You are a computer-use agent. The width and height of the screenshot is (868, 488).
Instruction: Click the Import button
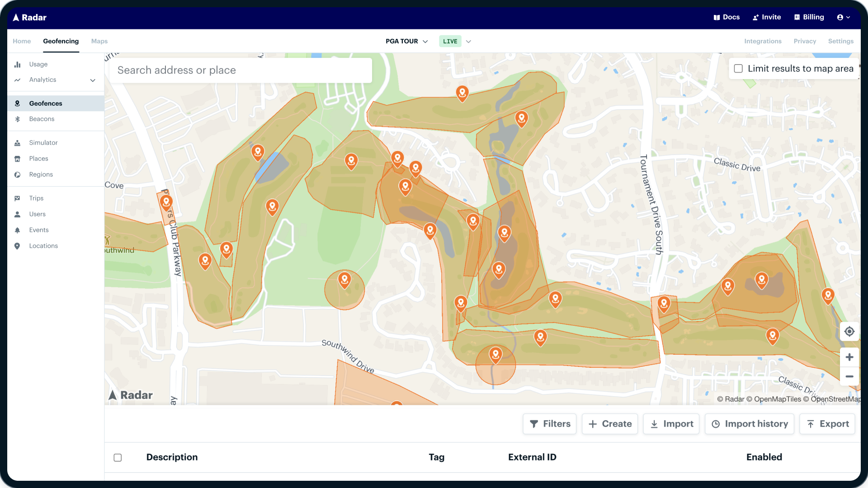(672, 424)
